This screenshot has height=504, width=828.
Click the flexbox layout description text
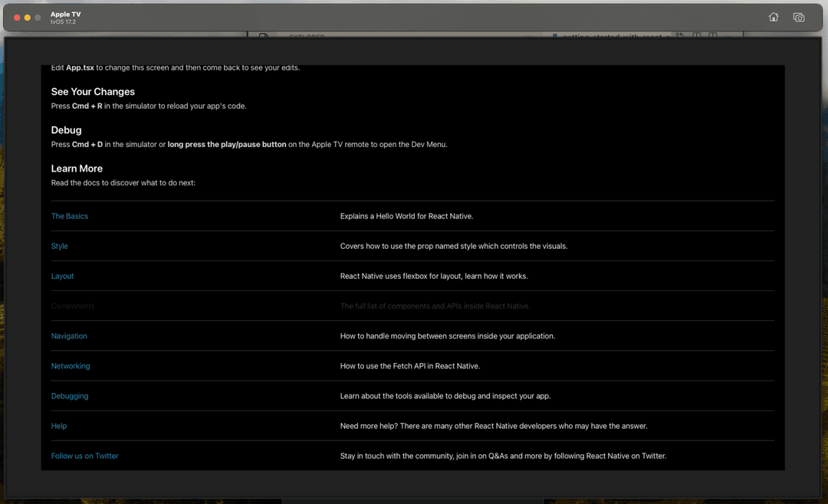click(433, 276)
